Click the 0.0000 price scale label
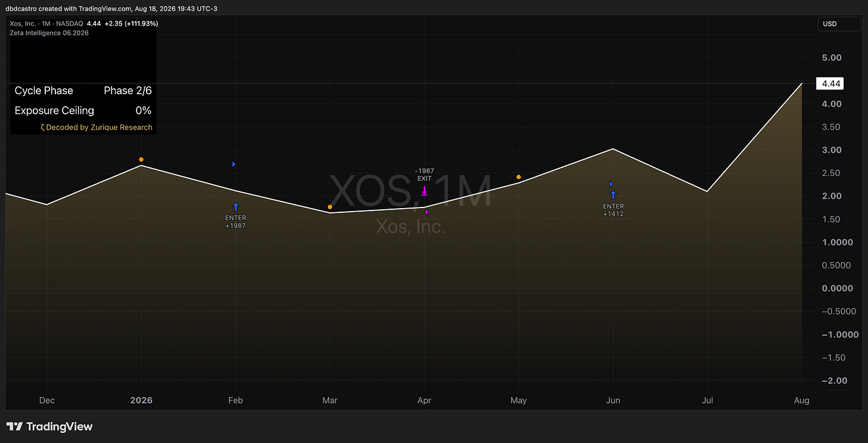Viewport: 868px width, 443px height. point(836,289)
